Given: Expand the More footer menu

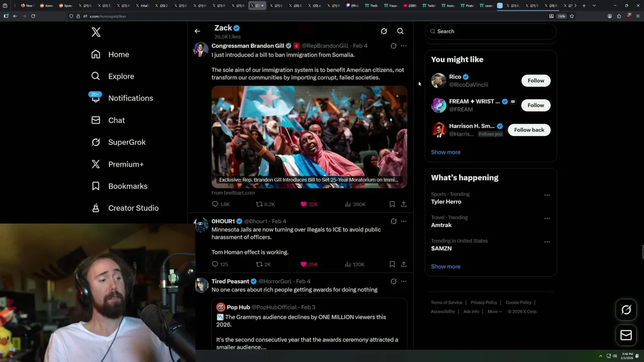Looking at the screenshot, I should coord(495,312).
